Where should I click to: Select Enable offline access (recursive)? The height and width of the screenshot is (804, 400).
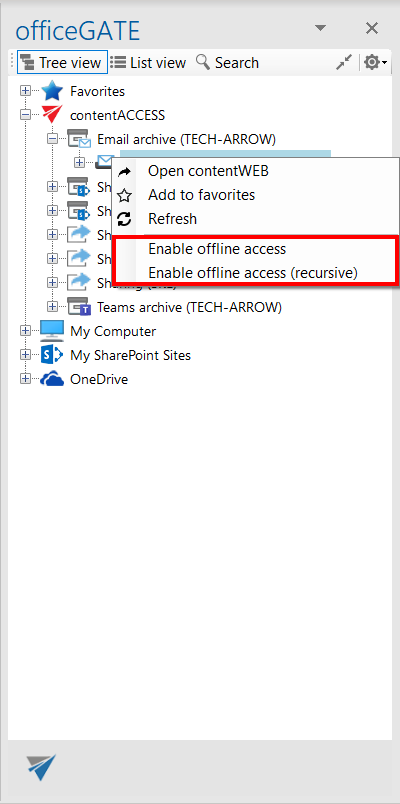click(x=255, y=273)
